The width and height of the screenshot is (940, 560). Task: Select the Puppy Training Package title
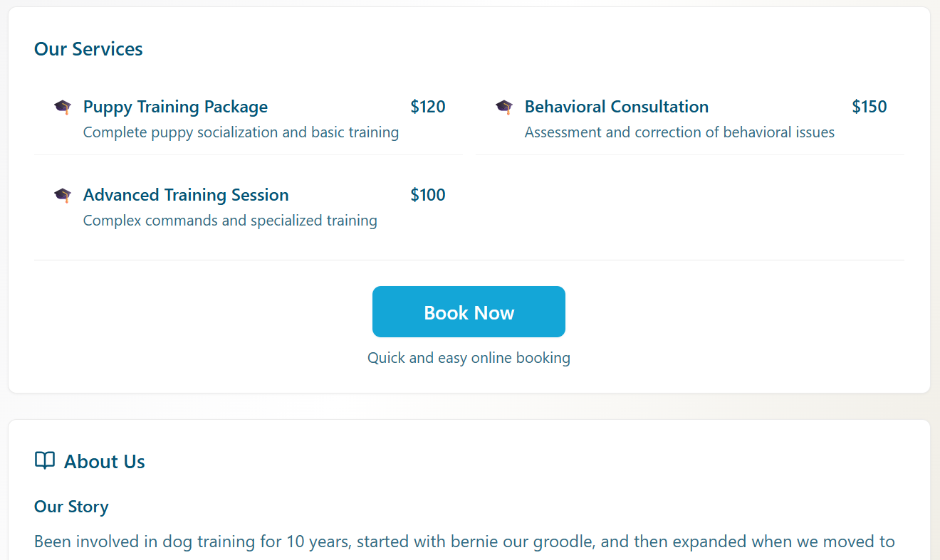(175, 107)
